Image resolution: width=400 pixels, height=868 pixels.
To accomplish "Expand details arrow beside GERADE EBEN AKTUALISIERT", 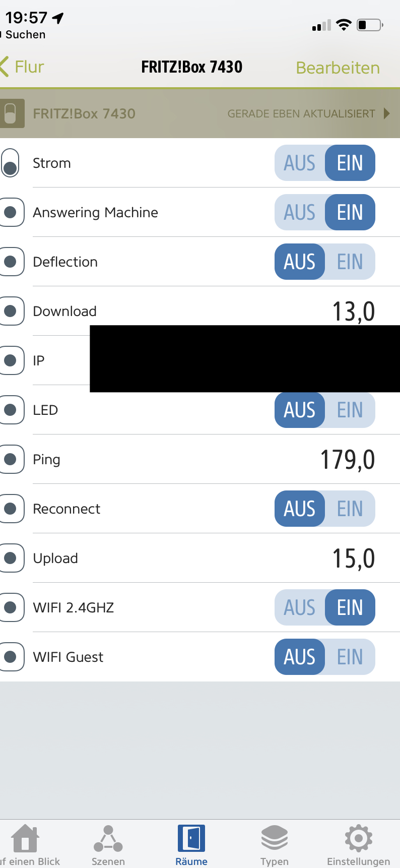I will (386, 113).
